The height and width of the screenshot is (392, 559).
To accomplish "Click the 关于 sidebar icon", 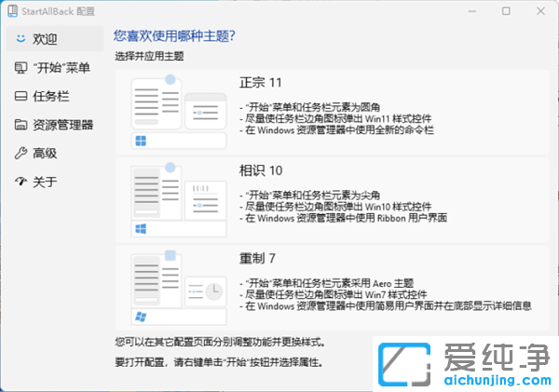I will pyautogui.click(x=19, y=182).
